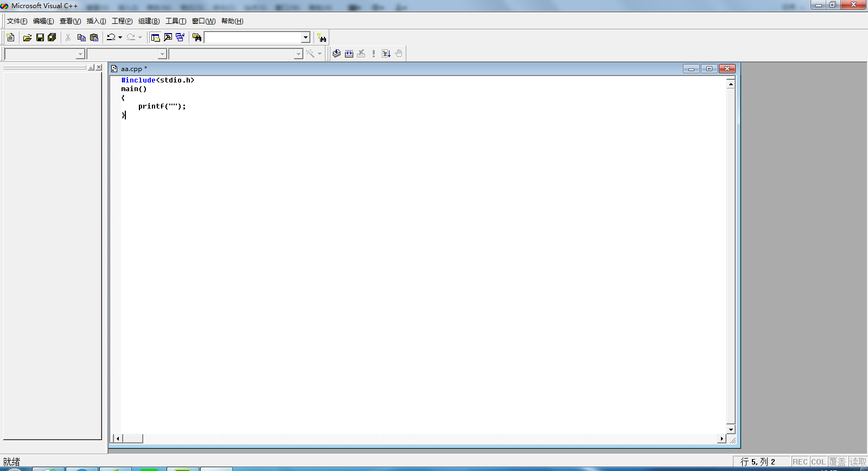868x471 pixels.
Task: Open Find in Files binoculars icon
Action: coord(197,37)
